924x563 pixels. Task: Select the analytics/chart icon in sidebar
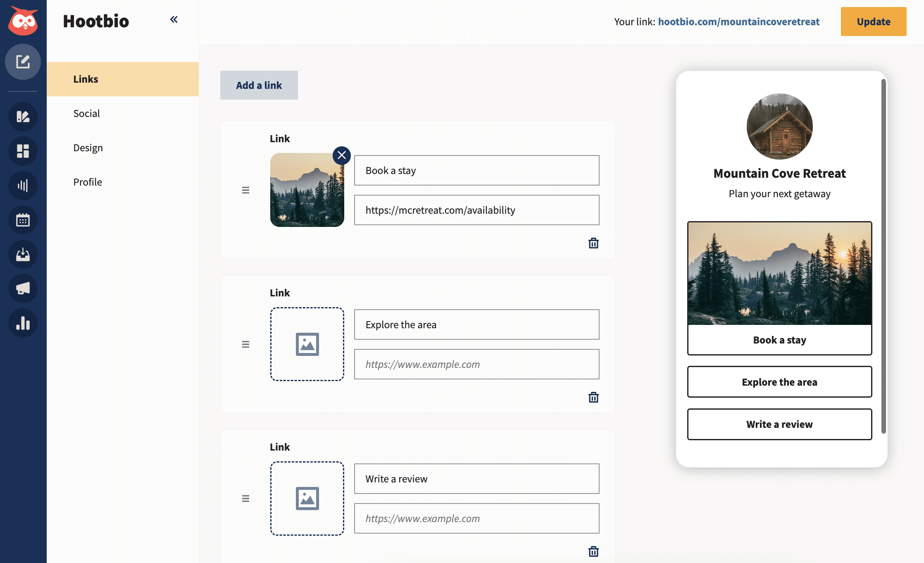23,186
